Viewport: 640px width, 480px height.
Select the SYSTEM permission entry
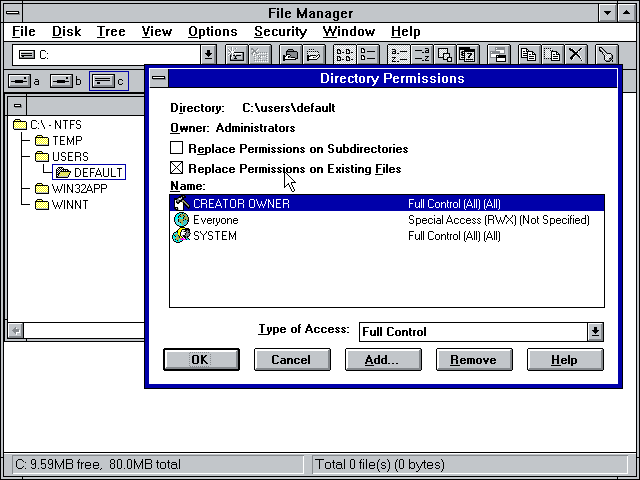click(387, 236)
